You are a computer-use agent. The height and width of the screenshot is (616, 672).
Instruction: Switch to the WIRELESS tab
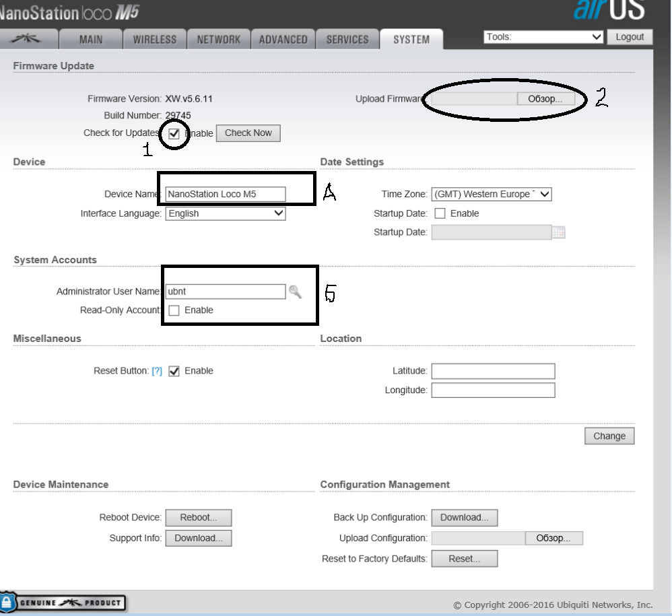click(154, 40)
